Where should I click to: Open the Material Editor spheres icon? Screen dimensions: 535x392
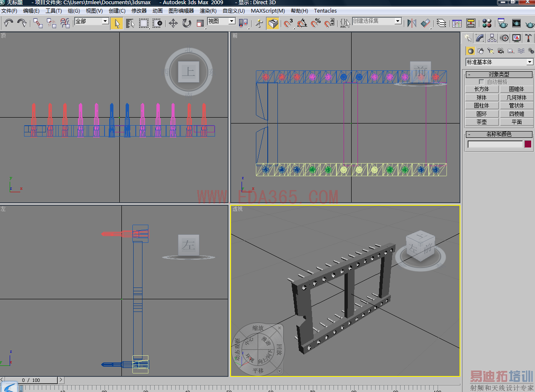pos(487,23)
